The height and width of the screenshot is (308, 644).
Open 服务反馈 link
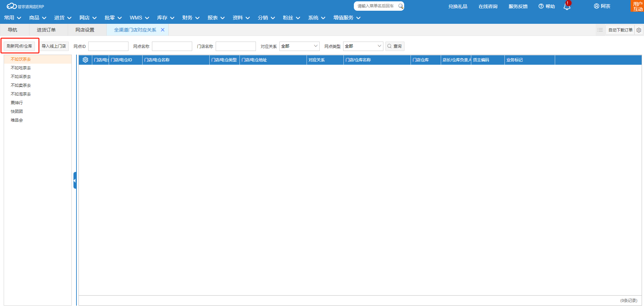pos(518,6)
